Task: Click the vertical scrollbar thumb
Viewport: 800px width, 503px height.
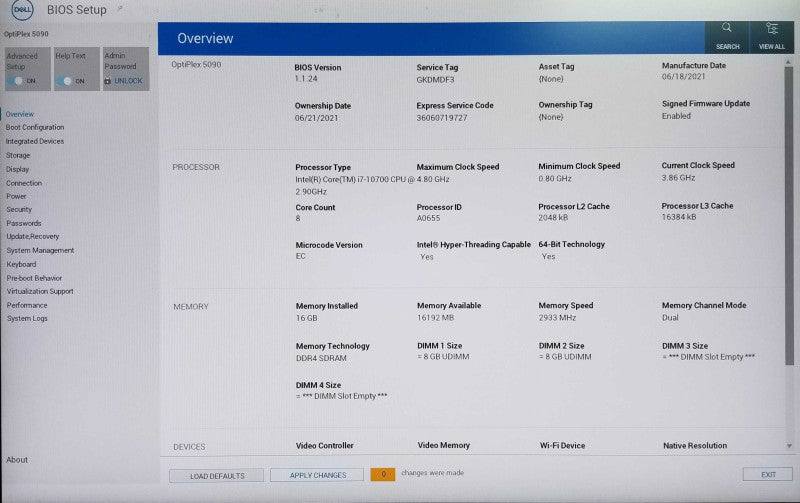Action: pyautogui.click(x=789, y=215)
